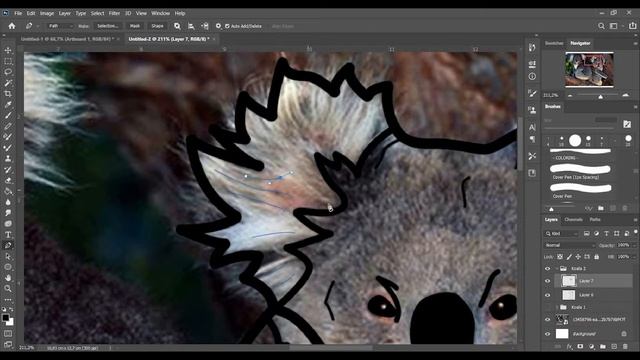Viewport: 640px width, 360px height.
Task: Toggle filter for pixel layers
Action: click(x=587, y=233)
